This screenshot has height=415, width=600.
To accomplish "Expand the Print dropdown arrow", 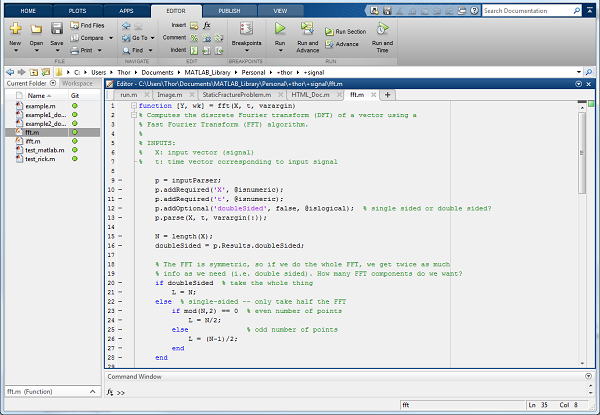I will 99,50.
